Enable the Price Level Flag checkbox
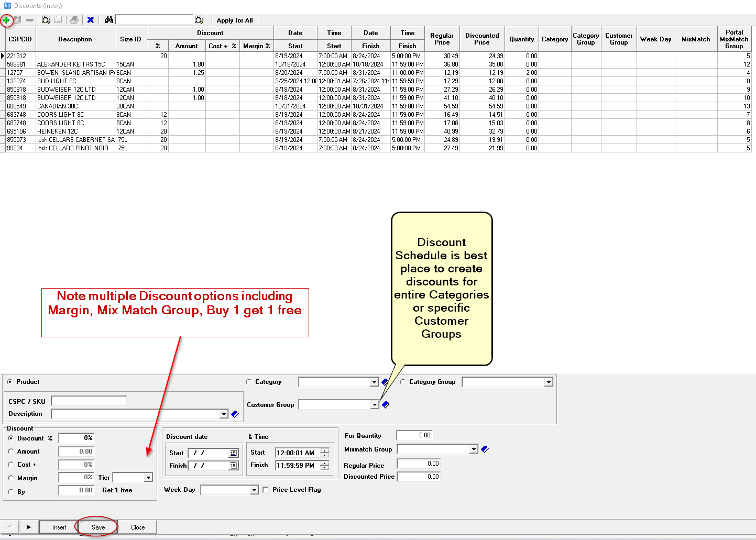The image size is (756, 540). point(266,490)
